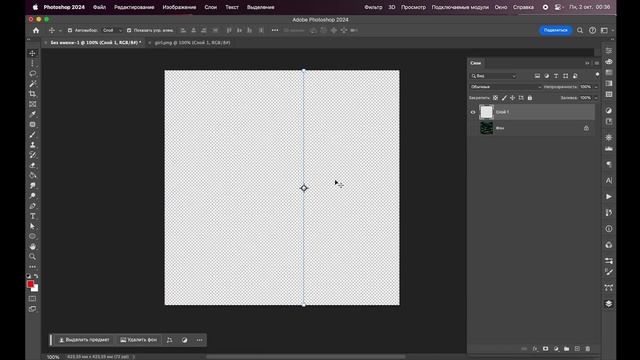Select the Move tool in the left toolbar
The height and width of the screenshot is (360, 640).
[x=32, y=53]
